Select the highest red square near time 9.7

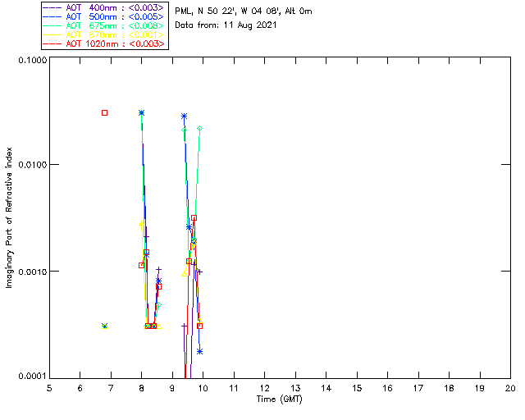point(194,217)
